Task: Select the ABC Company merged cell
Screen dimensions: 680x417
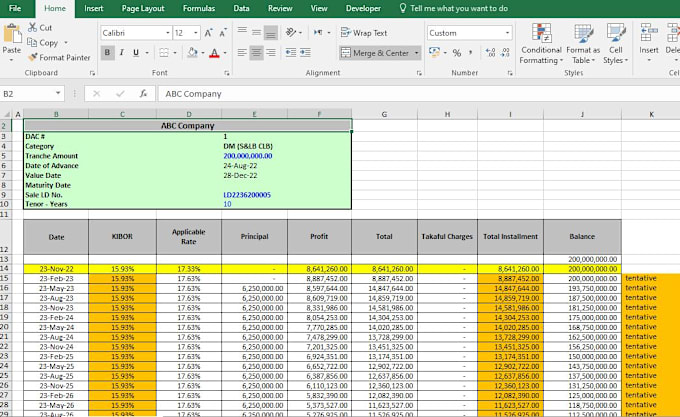Action: coord(187,126)
